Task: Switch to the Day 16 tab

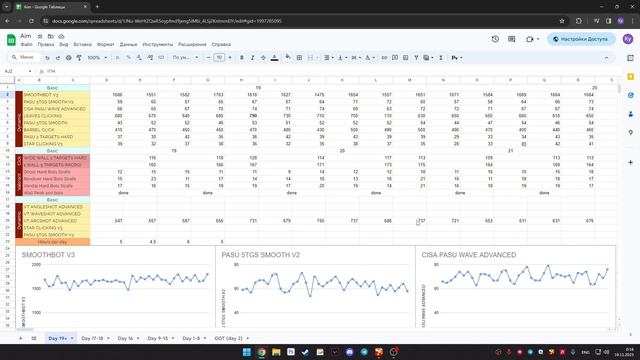Action: 125,338
